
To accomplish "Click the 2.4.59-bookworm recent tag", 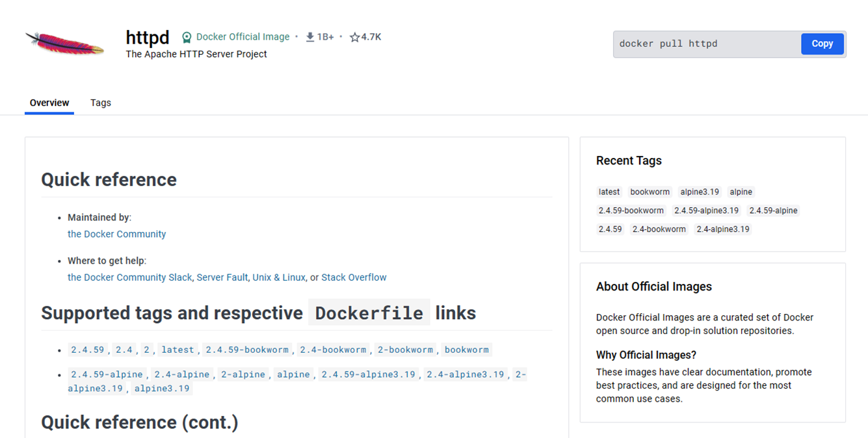I will 631,210.
